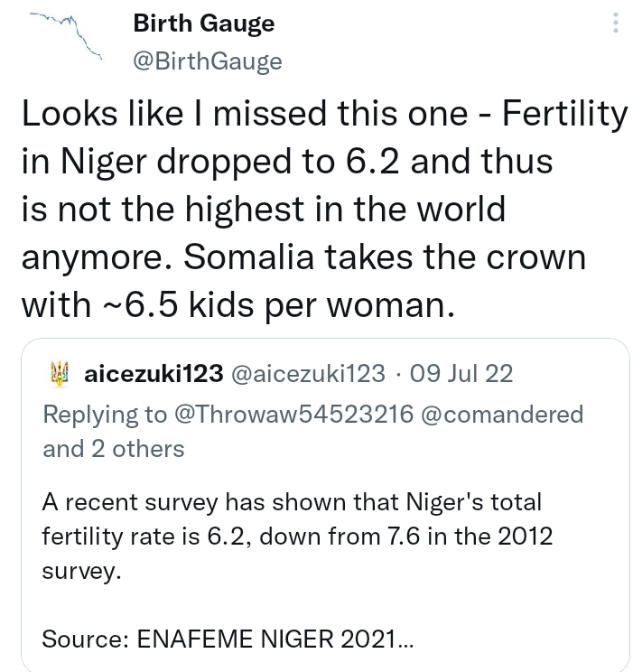Open the Birth Gauge profile picture
The image size is (633, 672).
[65, 36]
